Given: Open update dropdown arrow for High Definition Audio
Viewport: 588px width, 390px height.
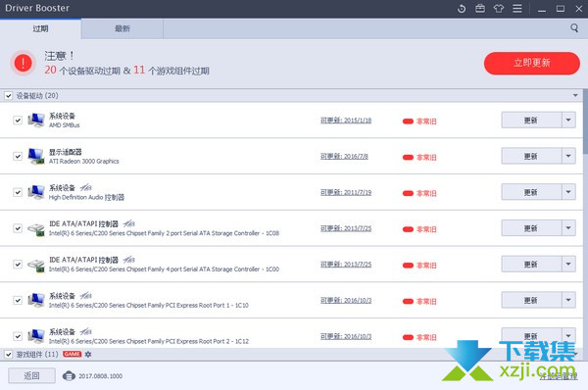Looking at the screenshot, I should coord(568,192).
